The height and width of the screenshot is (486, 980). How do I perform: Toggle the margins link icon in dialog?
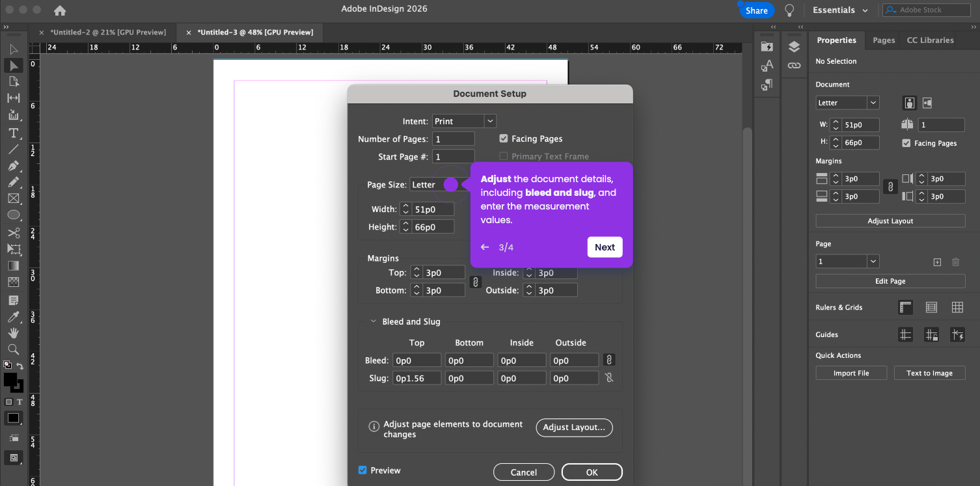pyautogui.click(x=476, y=282)
